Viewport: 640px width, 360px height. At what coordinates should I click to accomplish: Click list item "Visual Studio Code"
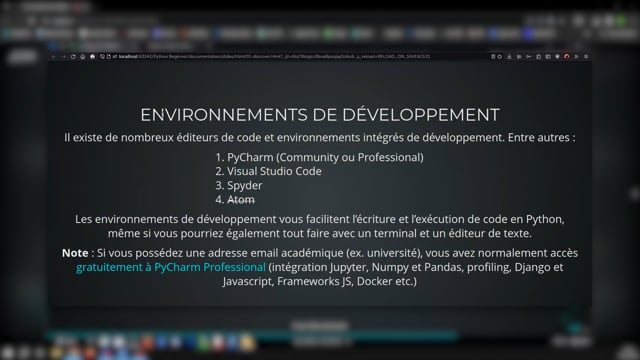pos(274,171)
